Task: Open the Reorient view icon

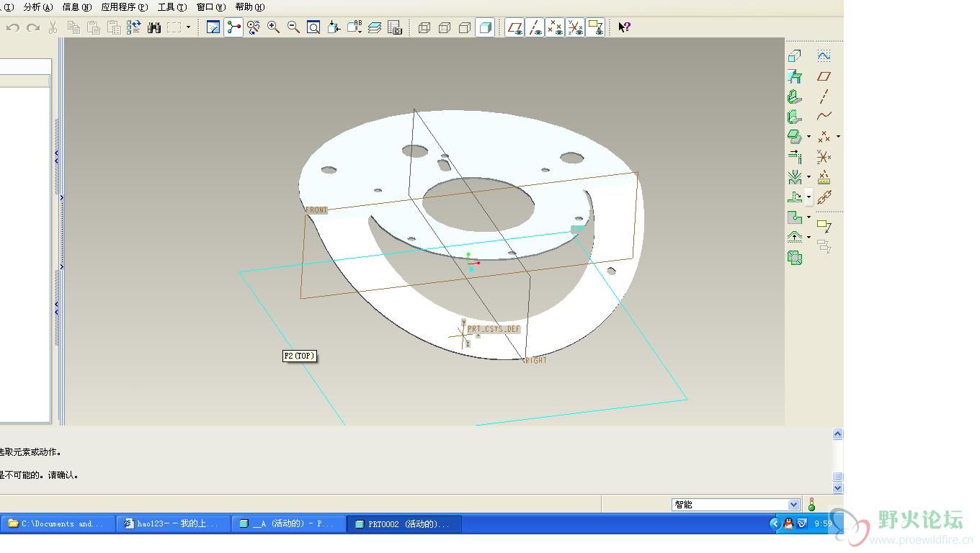Action: click(x=334, y=27)
